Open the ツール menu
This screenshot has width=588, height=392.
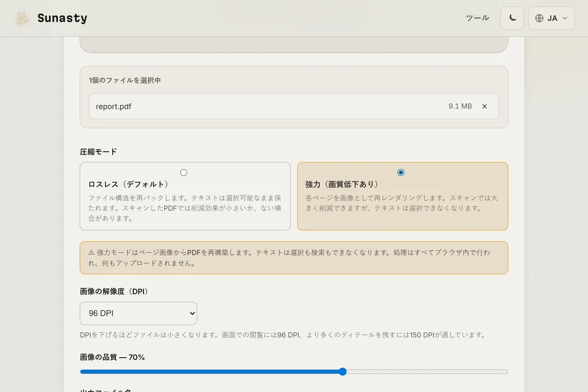pos(477,18)
